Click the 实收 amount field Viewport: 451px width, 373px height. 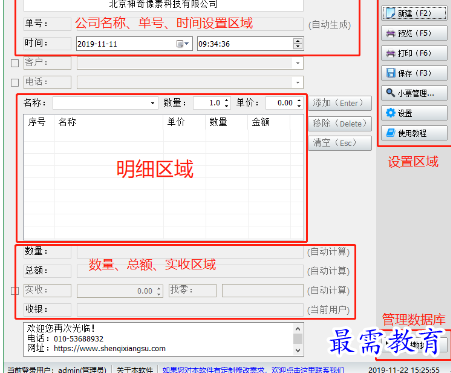pyautogui.click(x=120, y=291)
